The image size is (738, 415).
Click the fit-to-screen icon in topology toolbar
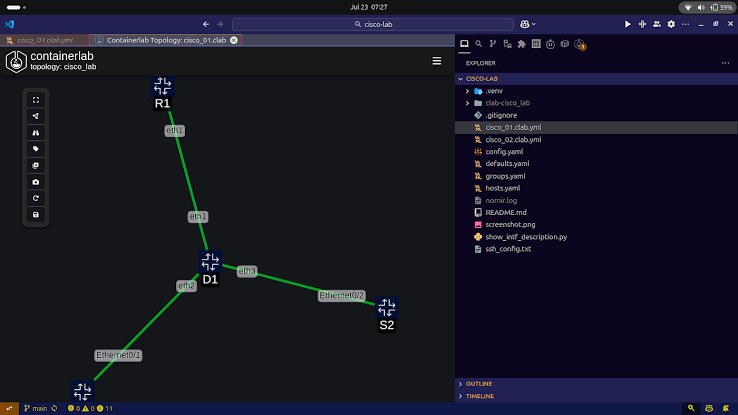tap(36, 100)
